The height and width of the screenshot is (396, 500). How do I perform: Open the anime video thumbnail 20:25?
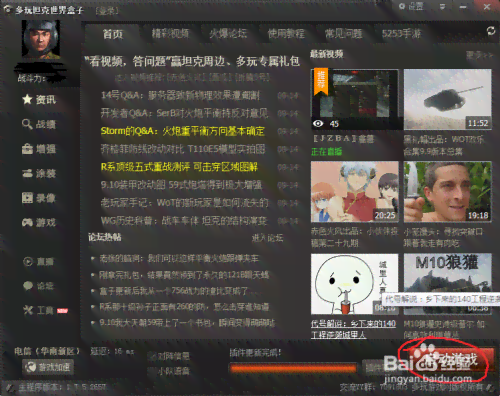[x=355, y=192]
